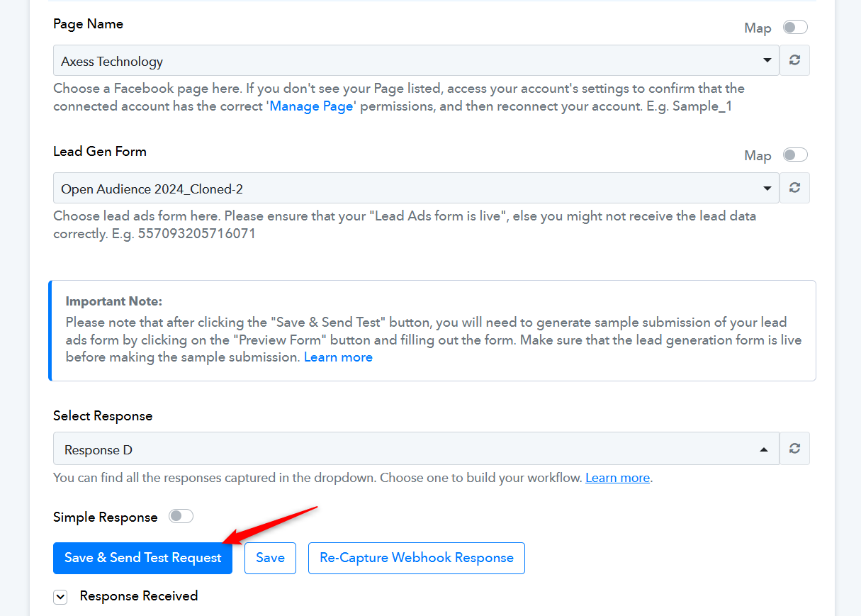The width and height of the screenshot is (861, 616).
Task: Open the Select Response dropdown
Action: point(416,449)
